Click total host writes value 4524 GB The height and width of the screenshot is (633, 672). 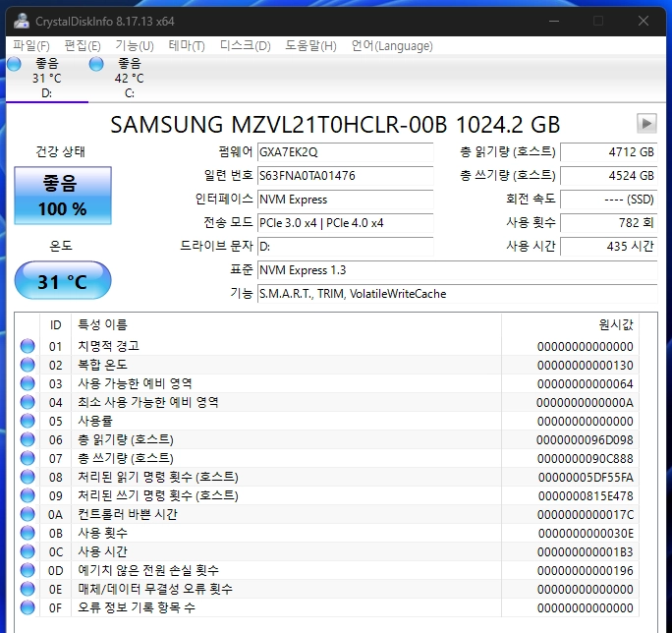coord(608,175)
